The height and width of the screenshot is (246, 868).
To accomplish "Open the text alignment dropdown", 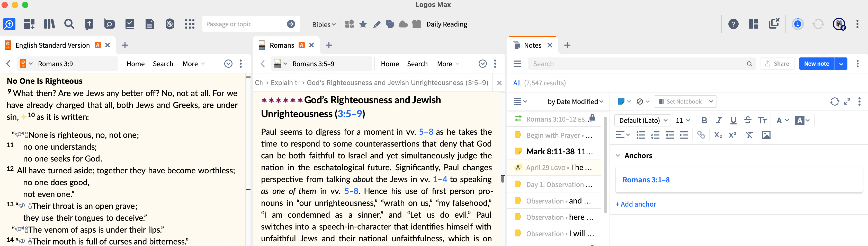I will click(623, 135).
